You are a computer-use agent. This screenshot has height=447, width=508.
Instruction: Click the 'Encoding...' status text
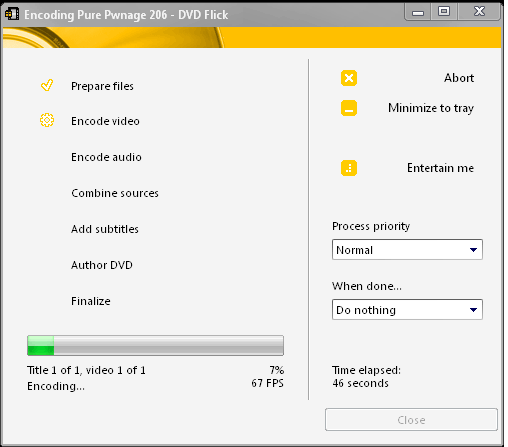coord(56,386)
